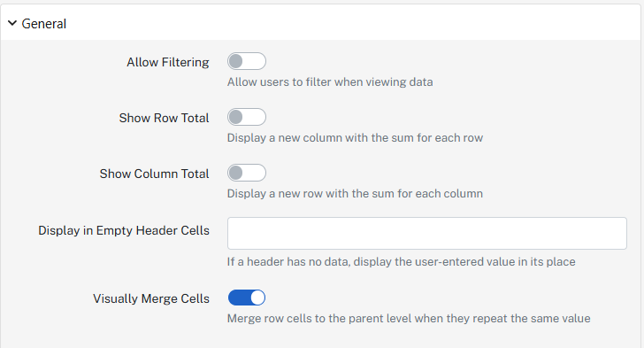Image resolution: width=644 pixels, height=348 pixels.
Task: Enable the Allow Filtering switch
Action: [x=247, y=61]
